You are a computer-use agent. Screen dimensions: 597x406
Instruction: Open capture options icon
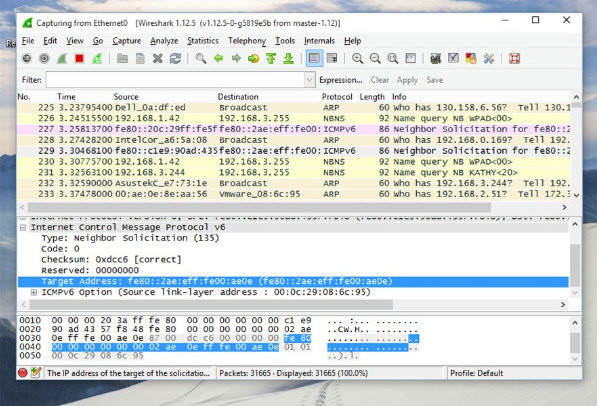[x=45, y=59]
